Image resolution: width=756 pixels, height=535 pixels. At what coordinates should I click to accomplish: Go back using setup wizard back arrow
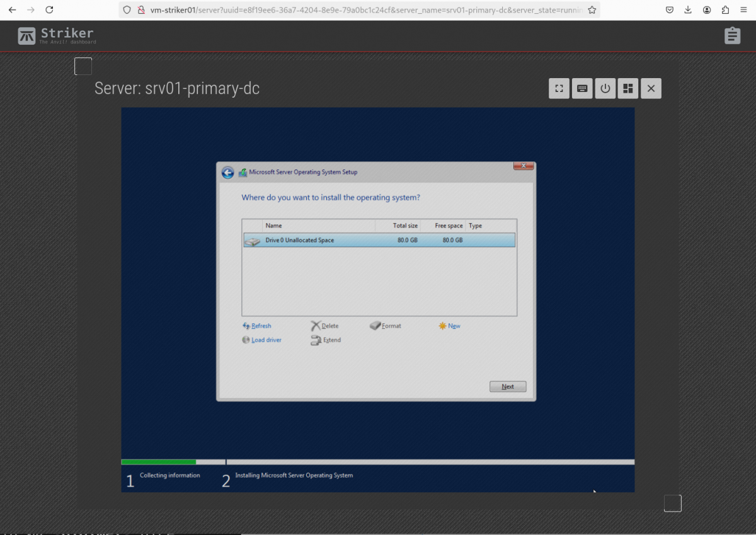(227, 173)
